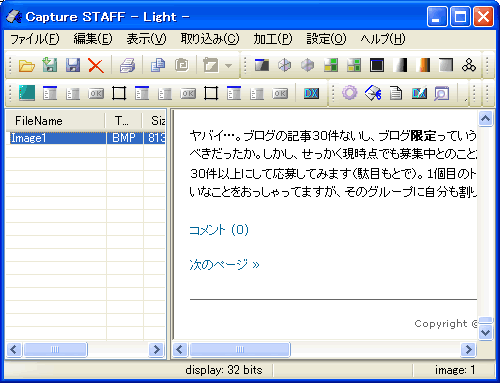Click the red X delete icon

pyautogui.click(x=96, y=65)
